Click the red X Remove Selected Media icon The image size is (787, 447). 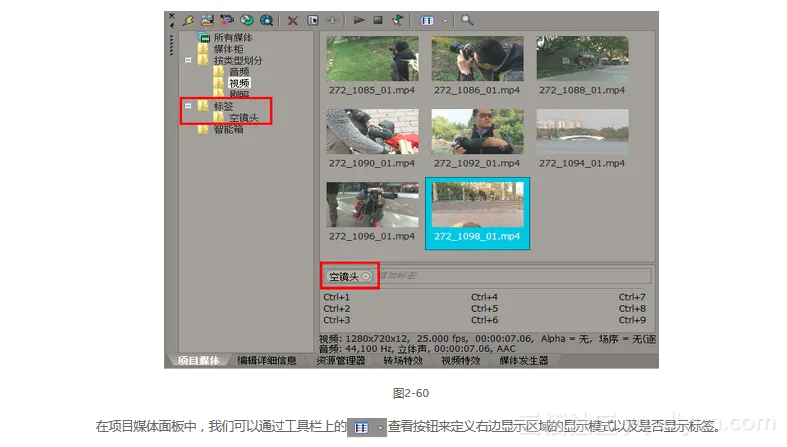tap(293, 21)
